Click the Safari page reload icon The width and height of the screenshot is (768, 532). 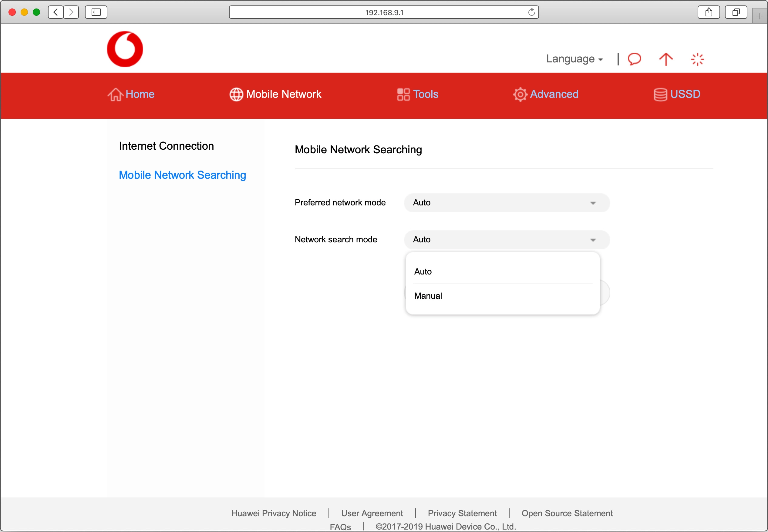(531, 12)
